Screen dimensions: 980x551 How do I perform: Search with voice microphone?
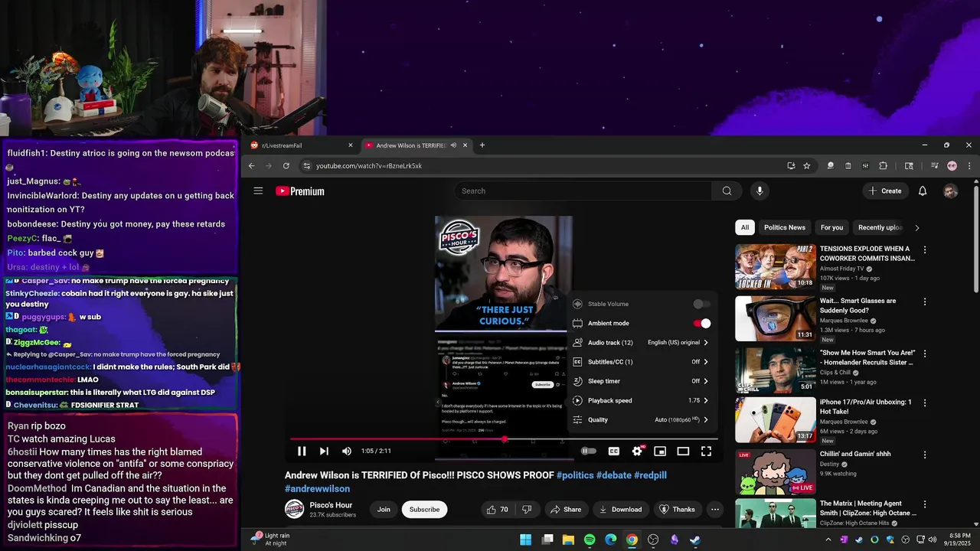pos(759,191)
